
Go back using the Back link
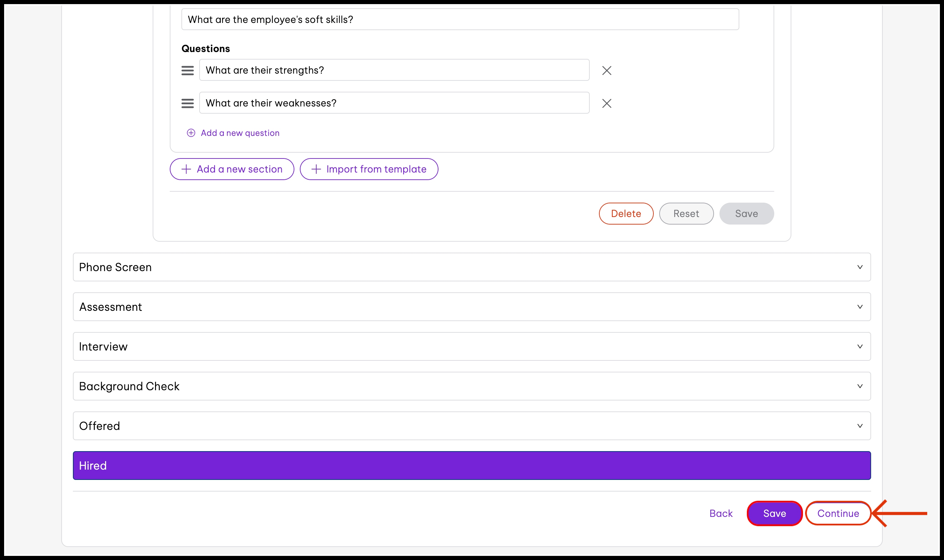720,513
